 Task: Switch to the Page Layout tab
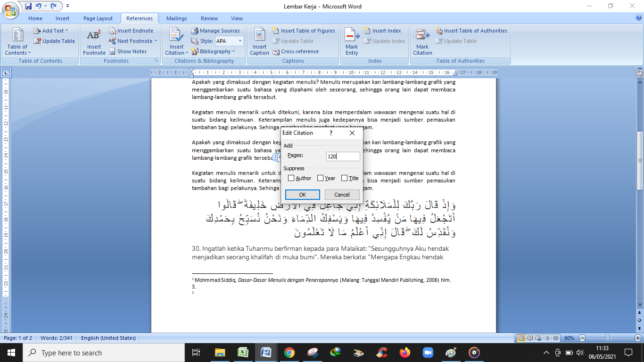[98, 18]
